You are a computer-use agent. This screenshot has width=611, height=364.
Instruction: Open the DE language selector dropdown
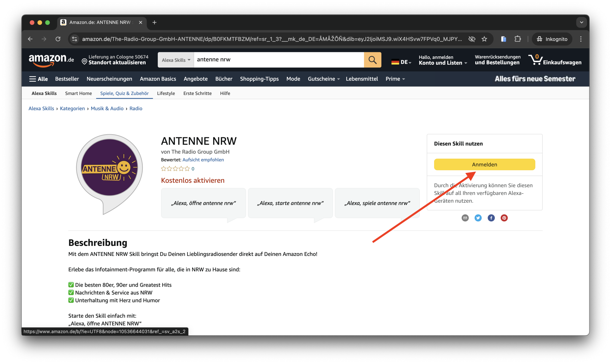click(x=401, y=62)
